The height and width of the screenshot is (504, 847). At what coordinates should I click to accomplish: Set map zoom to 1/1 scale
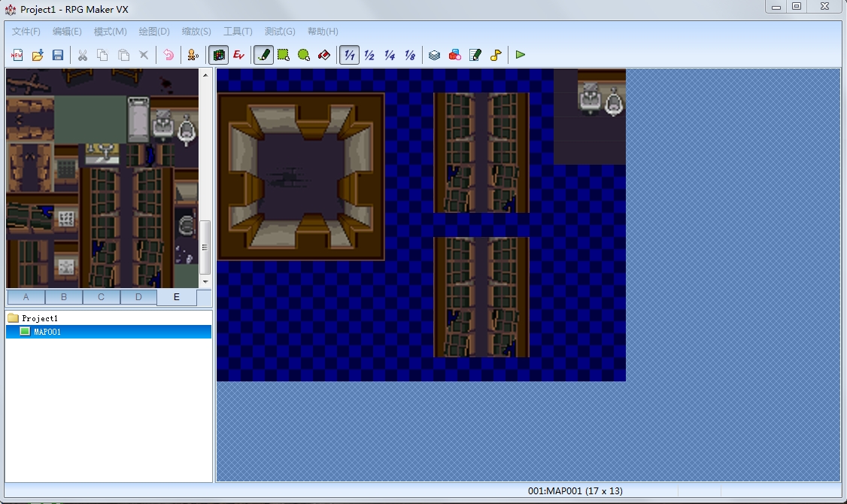click(x=350, y=55)
